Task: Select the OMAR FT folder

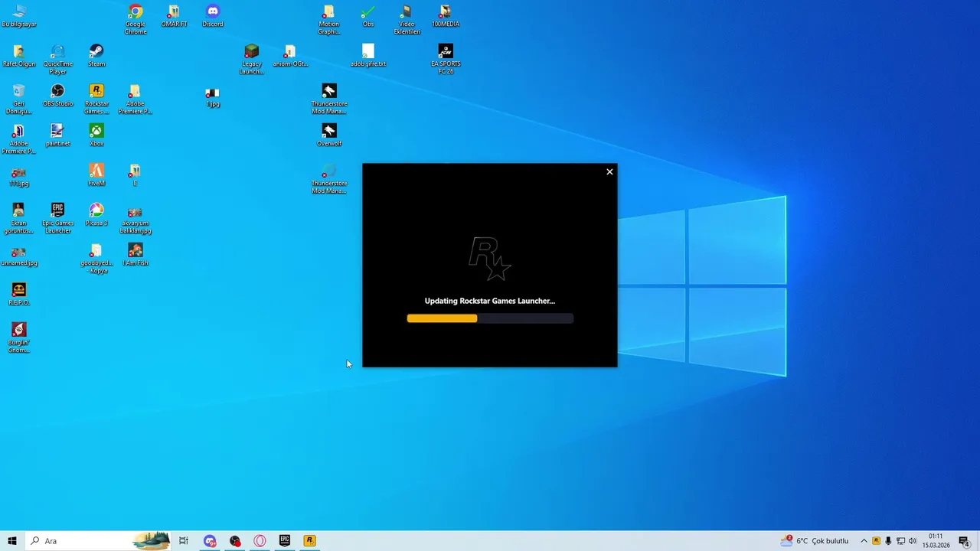Action: click(174, 16)
